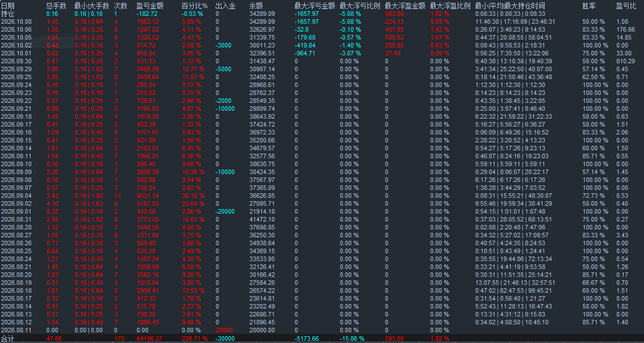Click the 余额 column header
The width and height of the screenshot is (644, 343).
[x=256, y=6]
